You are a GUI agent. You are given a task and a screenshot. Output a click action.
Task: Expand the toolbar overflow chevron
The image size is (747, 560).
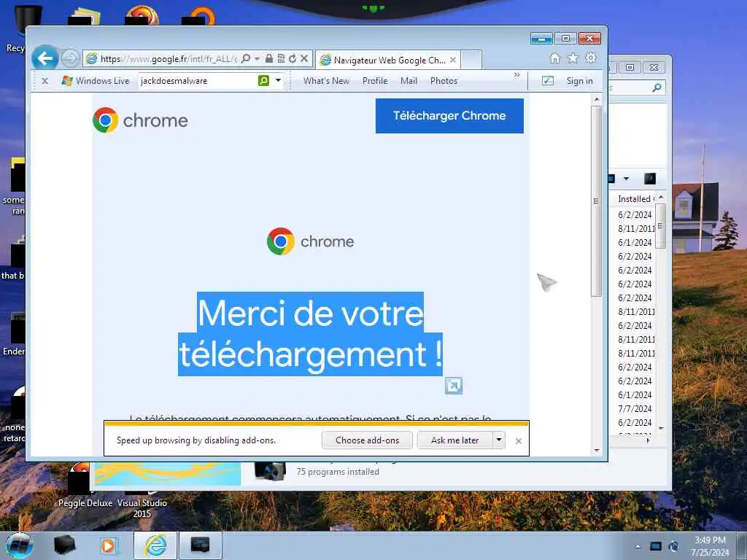pos(517,75)
